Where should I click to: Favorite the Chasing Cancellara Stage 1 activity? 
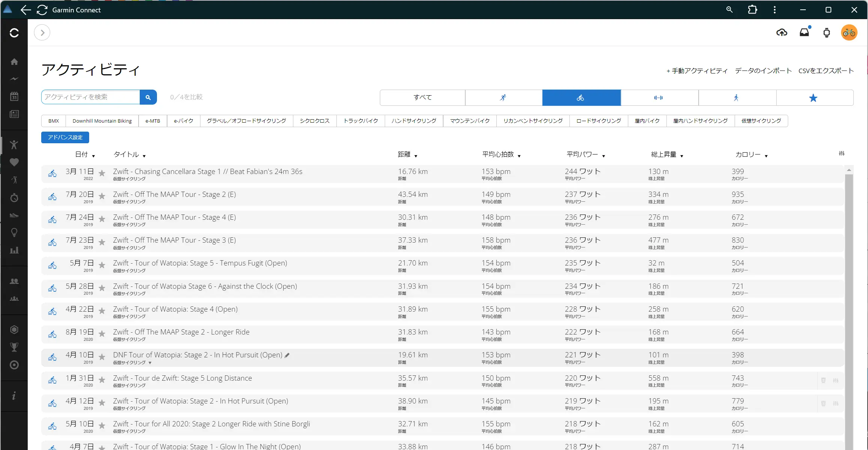(102, 173)
